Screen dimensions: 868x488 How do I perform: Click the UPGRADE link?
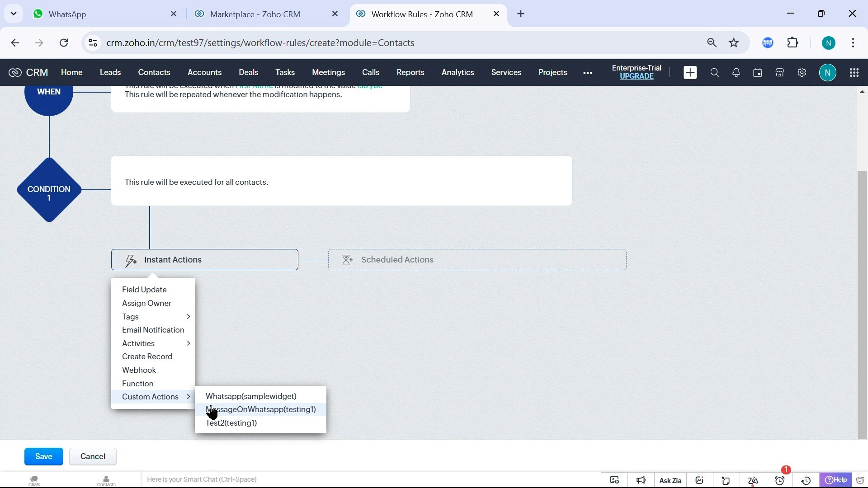[636, 76]
